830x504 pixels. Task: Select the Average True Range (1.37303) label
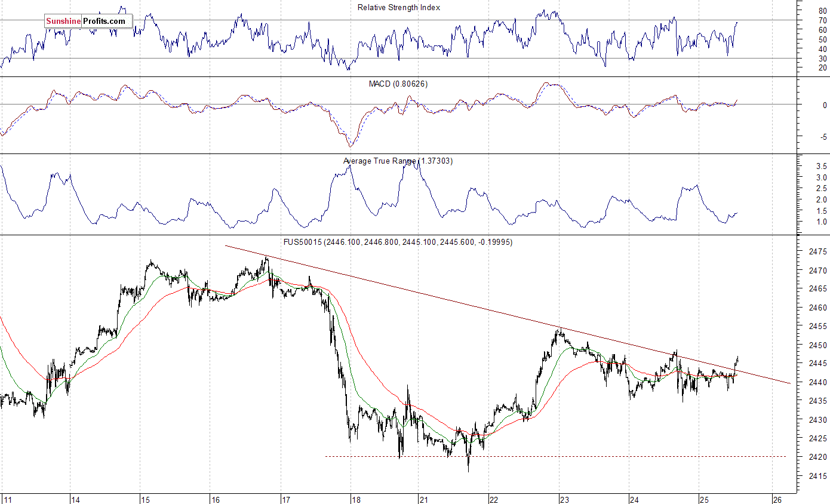tap(398, 161)
